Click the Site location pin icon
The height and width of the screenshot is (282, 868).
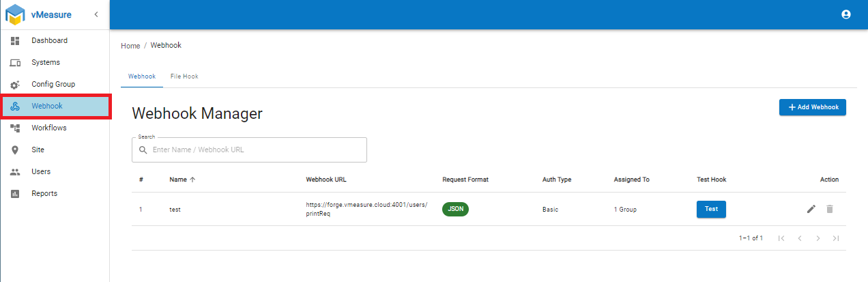click(x=15, y=150)
